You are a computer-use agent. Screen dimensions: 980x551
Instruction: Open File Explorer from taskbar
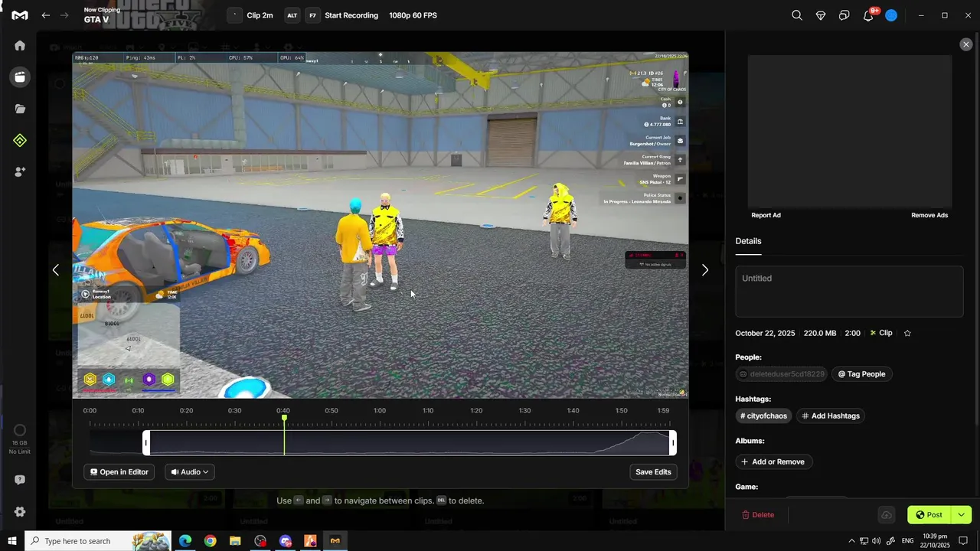235,541
